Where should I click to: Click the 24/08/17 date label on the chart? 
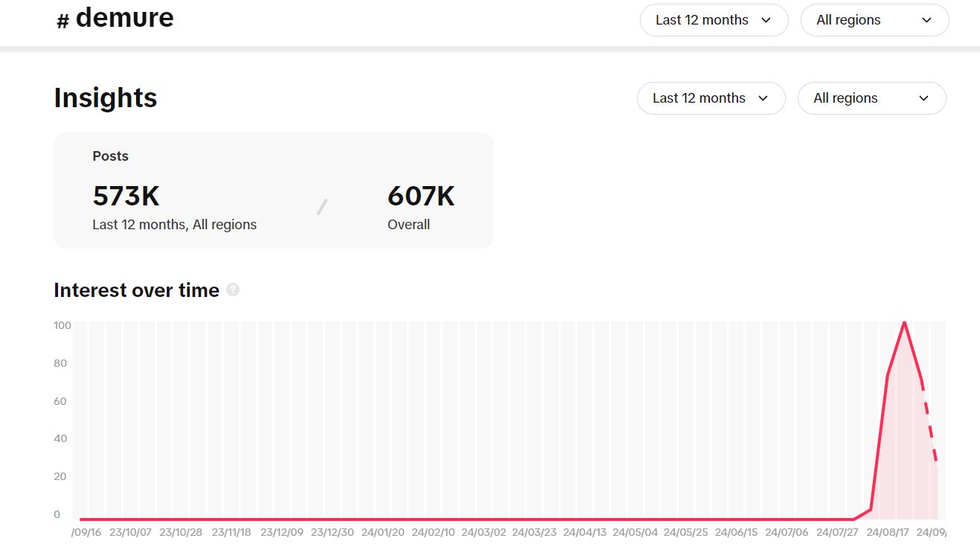click(888, 533)
